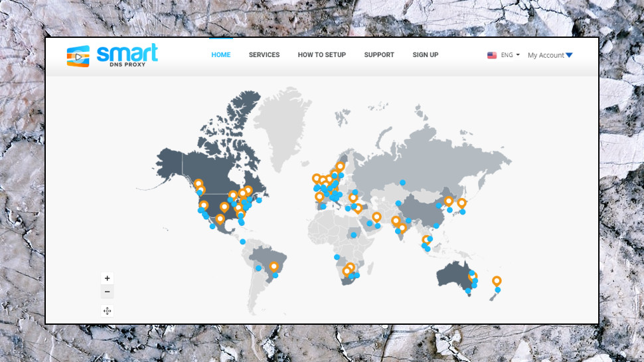This screenshot has width=644, height=362.
Task: Click the blue dot in Kazakhstan
Action: click(398, 203)
